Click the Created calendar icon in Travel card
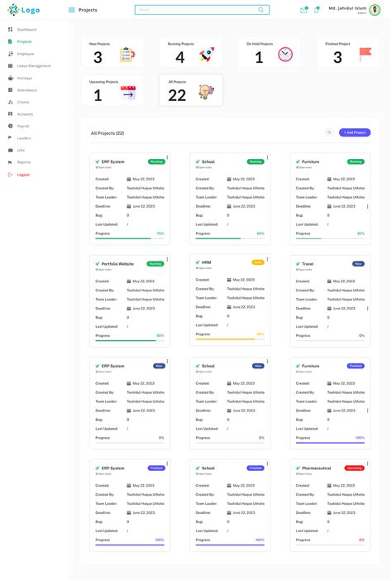 tap(329, 281)
